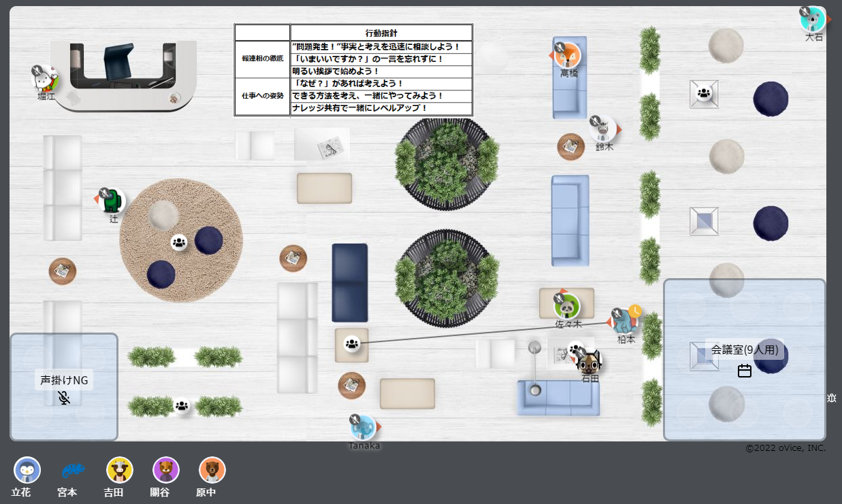Toggle the mute badge on 高橋's avatar
This screenshot has height=504, width=842.
560,48
